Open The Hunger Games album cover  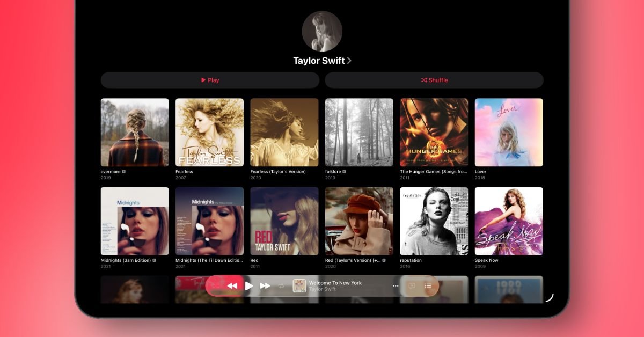[434, 132]
